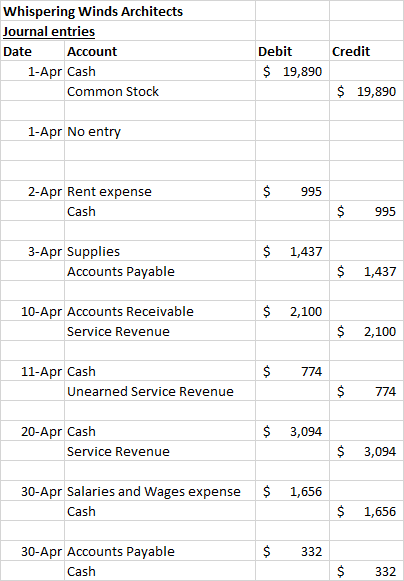Screen dimensions: 404x581
Task: Select the No entry cell
Action: click(160, 131)
